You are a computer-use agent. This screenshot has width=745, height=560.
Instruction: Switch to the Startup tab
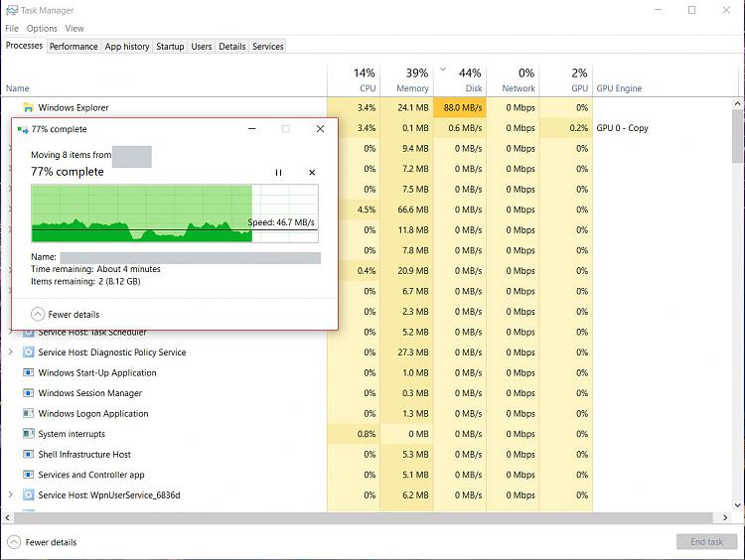click(170, 47)
